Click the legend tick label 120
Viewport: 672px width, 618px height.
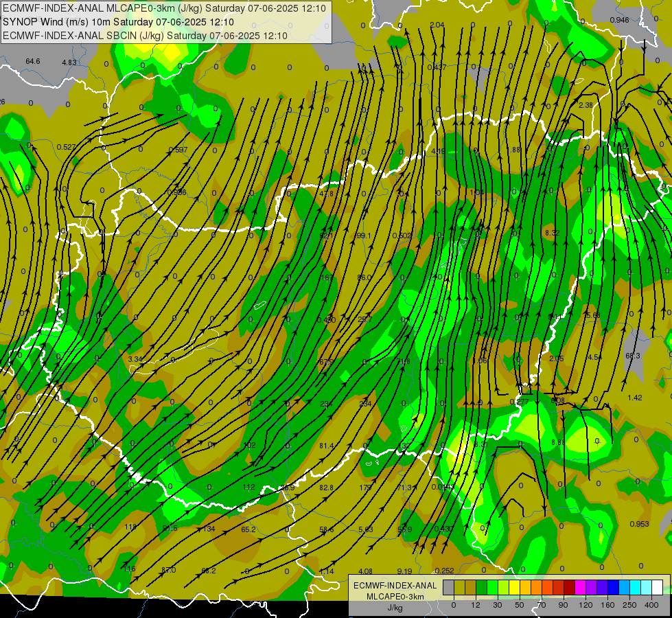pyautogui.click(x=586, y=605)
